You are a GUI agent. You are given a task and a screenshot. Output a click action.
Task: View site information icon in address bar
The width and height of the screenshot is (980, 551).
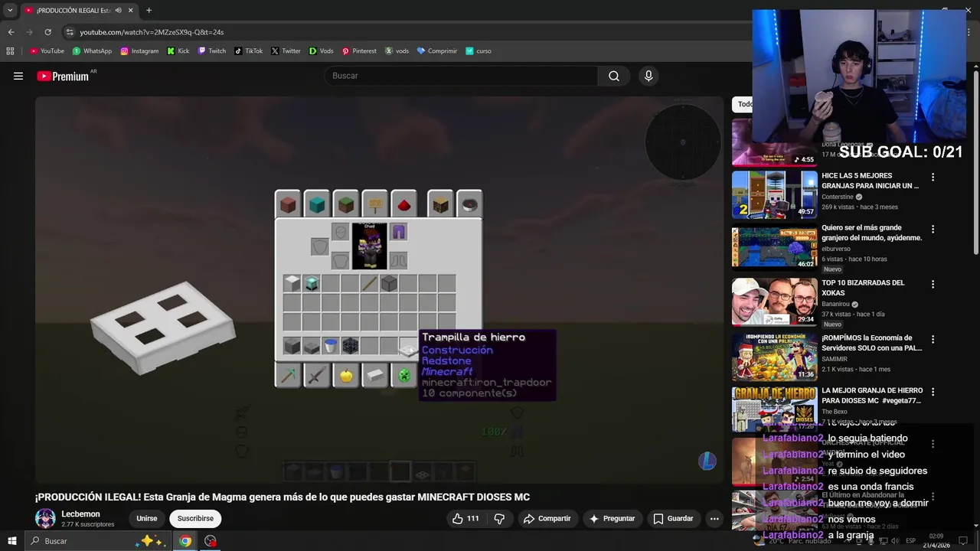tap(70, 32)
